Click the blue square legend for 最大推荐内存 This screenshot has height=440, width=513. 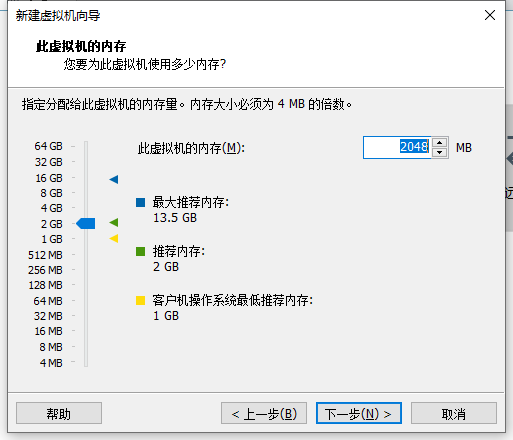pos(140,202)
